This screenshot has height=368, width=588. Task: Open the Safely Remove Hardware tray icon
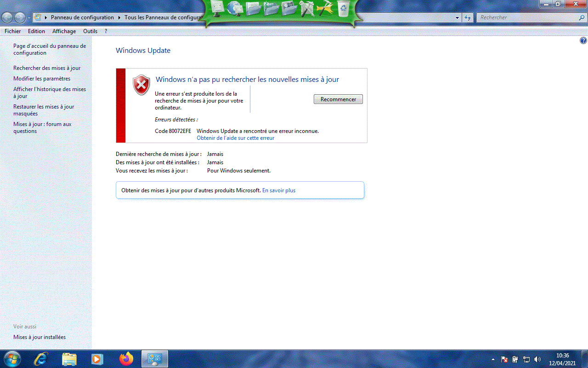coord(515,359)
